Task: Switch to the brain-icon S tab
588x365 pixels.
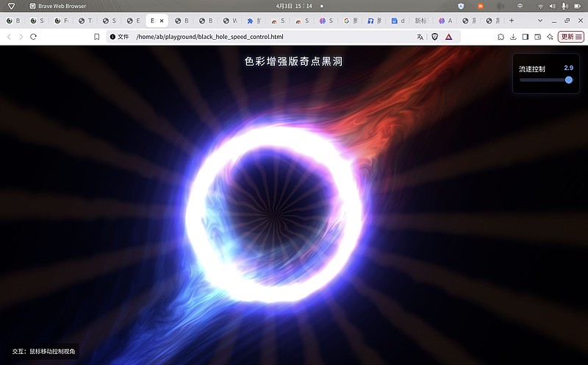Action: point(326,21)
